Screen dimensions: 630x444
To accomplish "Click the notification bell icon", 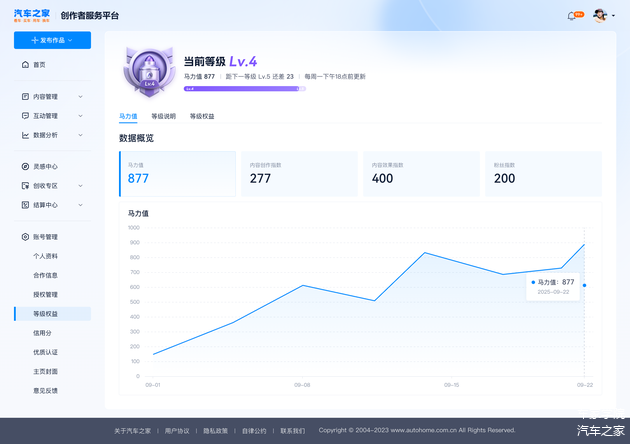I will pyautogui.click(x=574, y=16).
